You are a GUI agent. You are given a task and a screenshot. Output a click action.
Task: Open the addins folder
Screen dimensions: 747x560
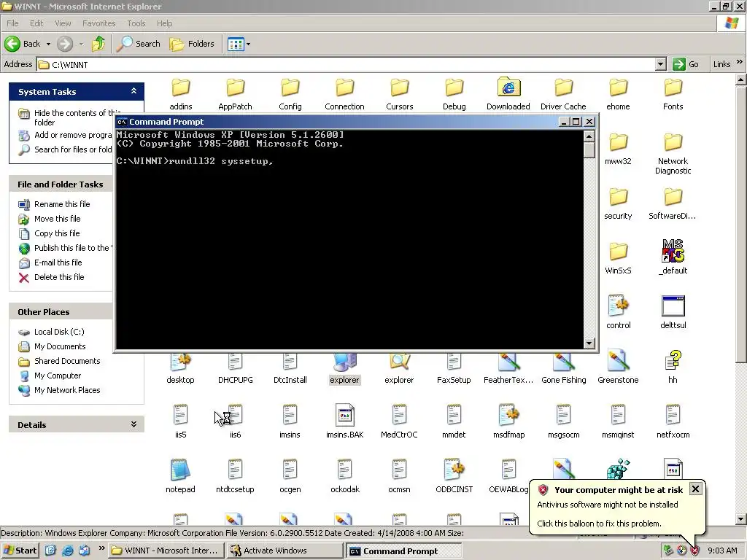point(181,94)
